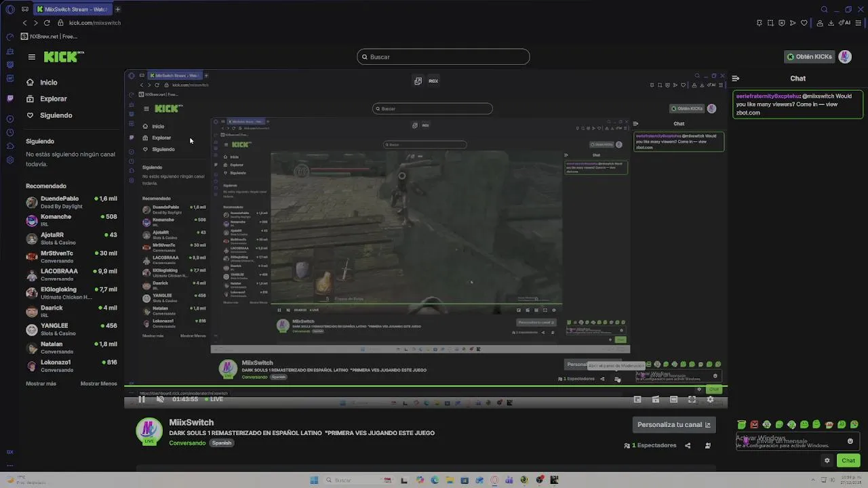This screenshot has height=488, width=868.
Task: Open browser snapshot capture icon
Action: coord(770,23)
